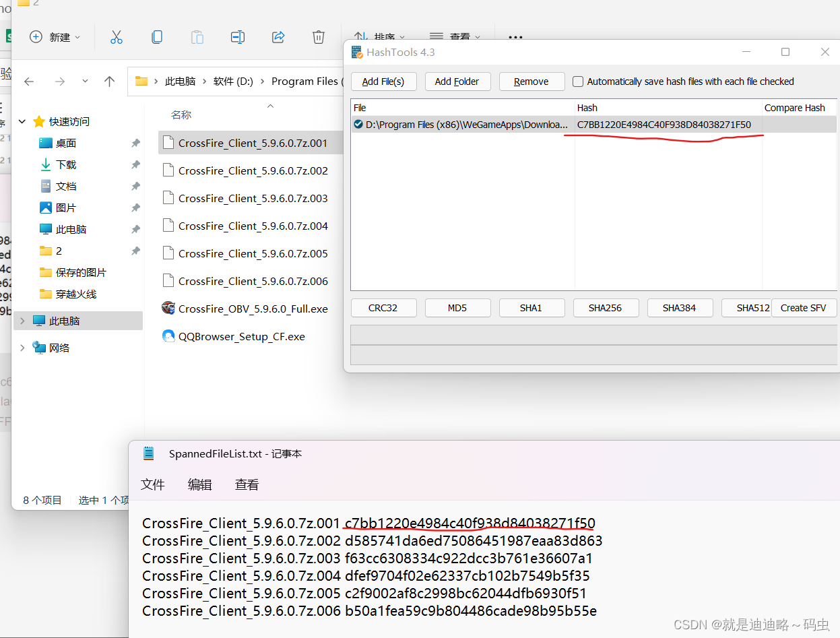Enable automatically save hash files checkbox
Viewport: 840px width, 638px height.
578,82
